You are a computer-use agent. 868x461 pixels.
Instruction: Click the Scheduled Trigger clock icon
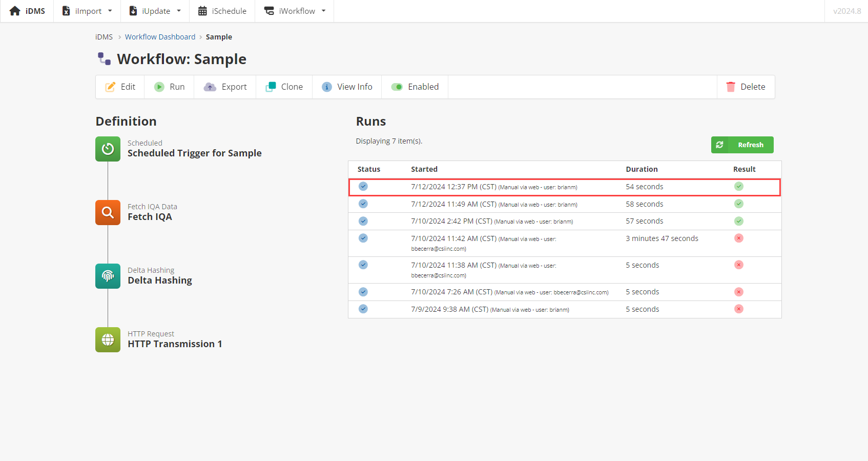[x=108, y=149]
